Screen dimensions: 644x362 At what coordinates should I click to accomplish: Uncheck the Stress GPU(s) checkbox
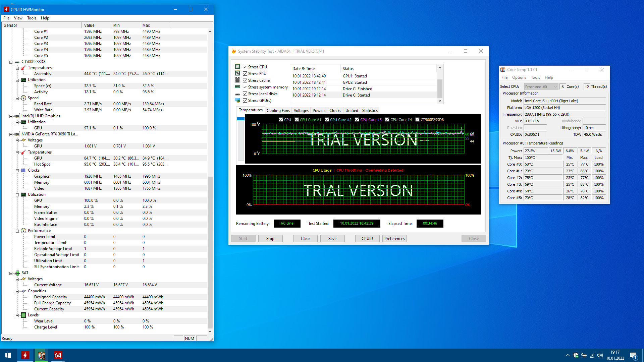pos(245,100)
